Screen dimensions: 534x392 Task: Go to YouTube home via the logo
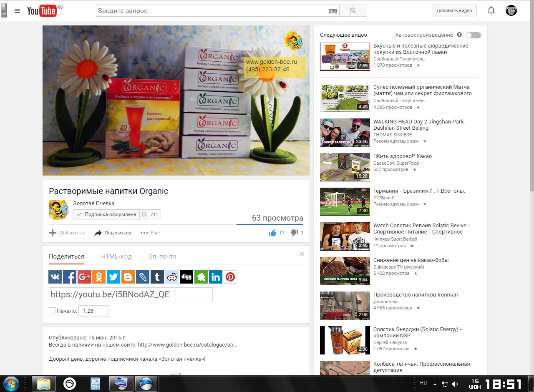[42, 11]
